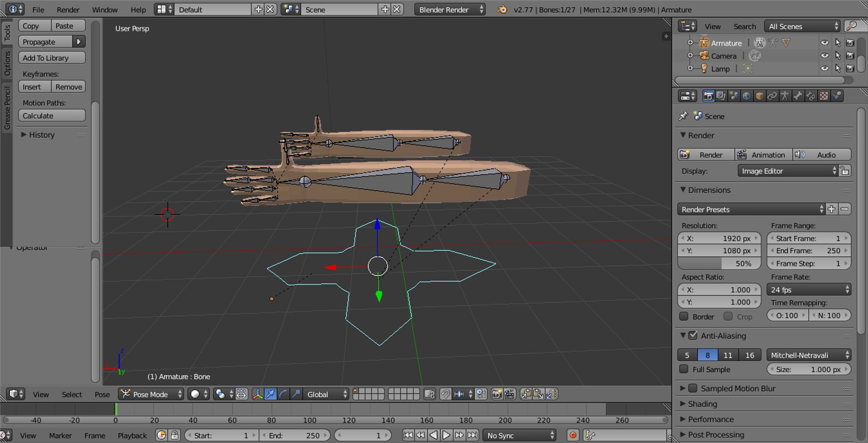Click the Calculate motion paths button
This screenshot has width=868, height=443.
pos(52,116)
